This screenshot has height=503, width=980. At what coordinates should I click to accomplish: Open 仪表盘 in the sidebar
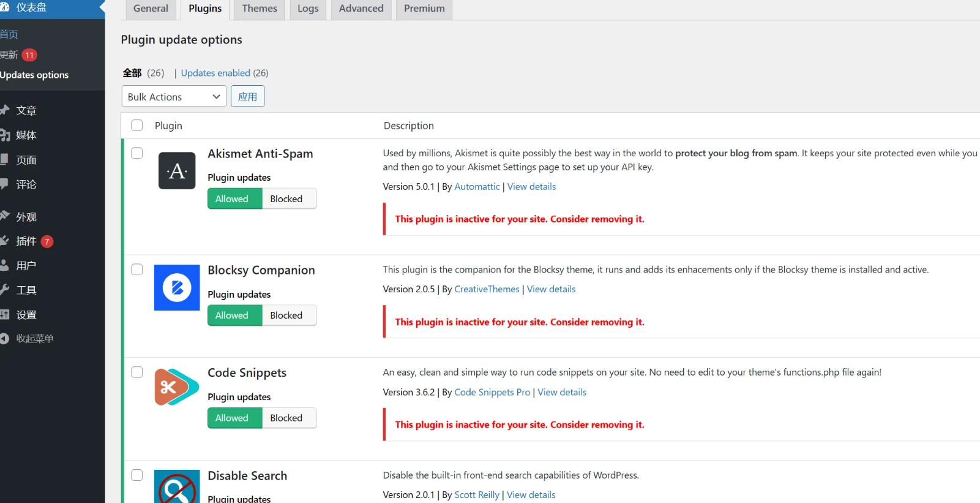[x=52, y=8]
